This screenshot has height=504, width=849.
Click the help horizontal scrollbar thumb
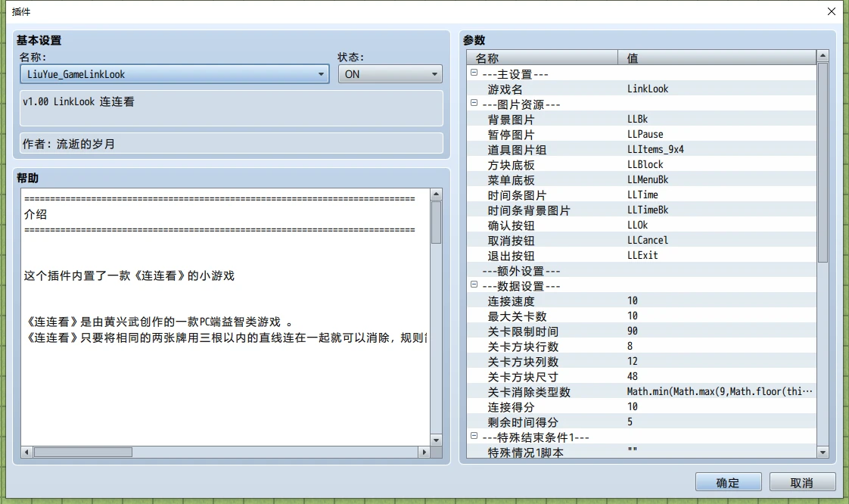(x=82, y=452)
